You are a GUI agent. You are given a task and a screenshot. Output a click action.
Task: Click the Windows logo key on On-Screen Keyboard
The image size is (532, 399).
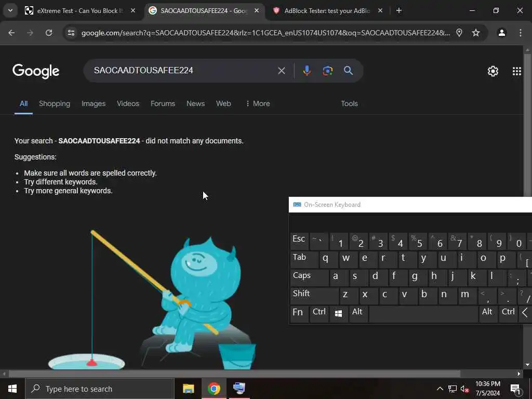click(338, 314)
